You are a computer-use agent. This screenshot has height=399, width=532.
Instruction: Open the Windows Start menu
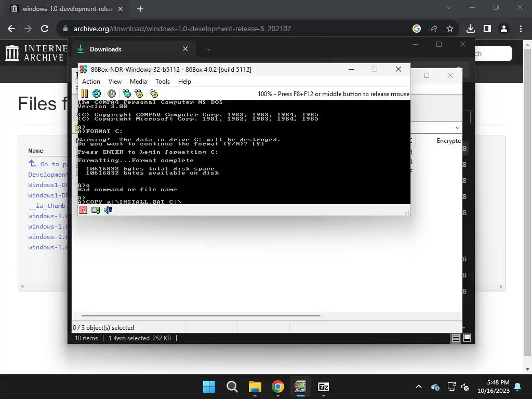209,387
